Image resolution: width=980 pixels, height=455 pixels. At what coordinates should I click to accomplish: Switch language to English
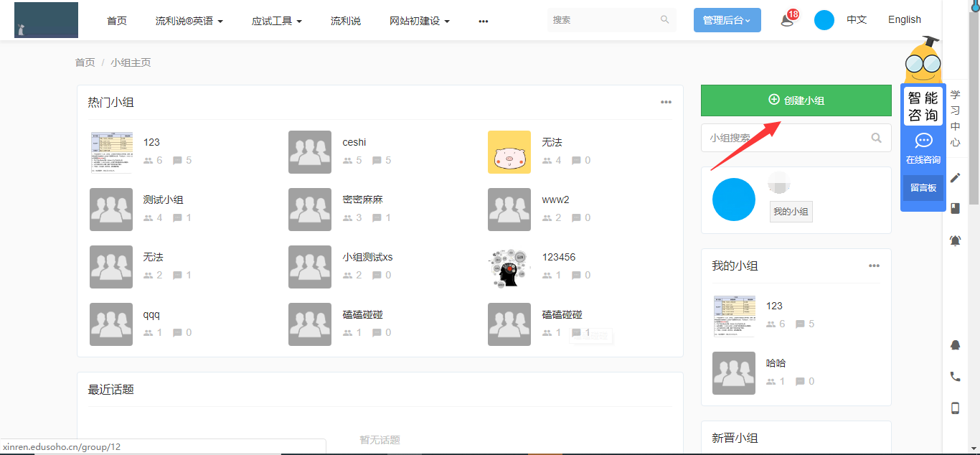904,20
